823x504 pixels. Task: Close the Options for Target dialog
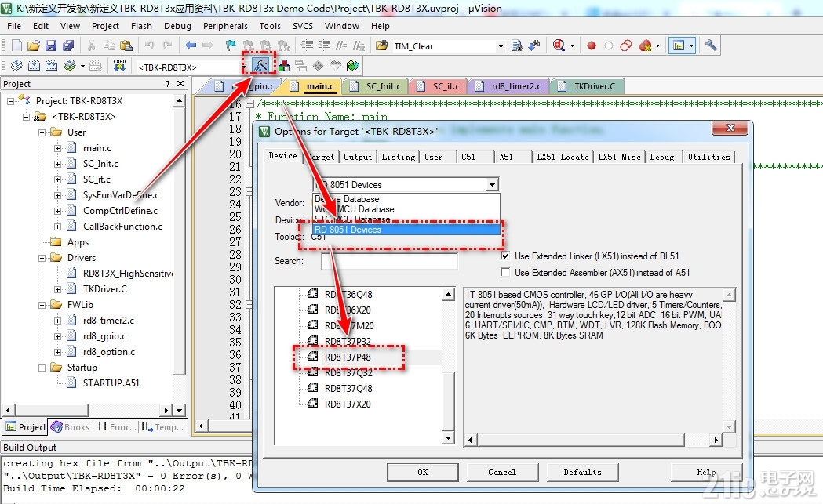click(730, 128)
